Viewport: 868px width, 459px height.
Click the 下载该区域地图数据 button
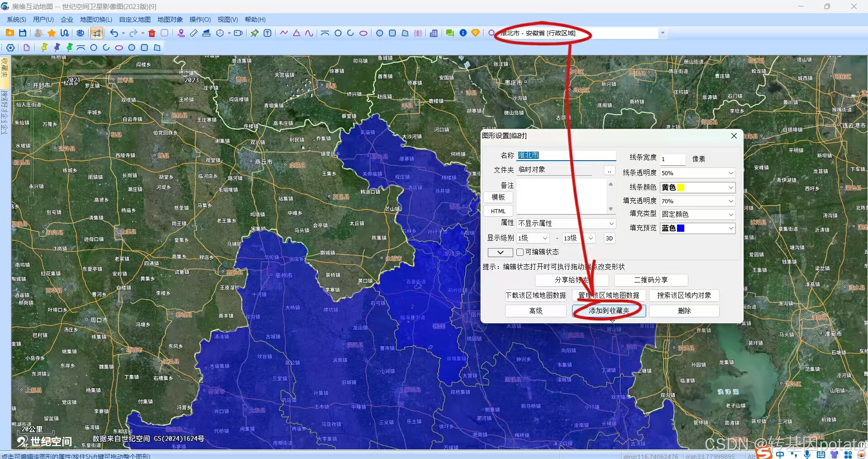[x=536, y=296]
